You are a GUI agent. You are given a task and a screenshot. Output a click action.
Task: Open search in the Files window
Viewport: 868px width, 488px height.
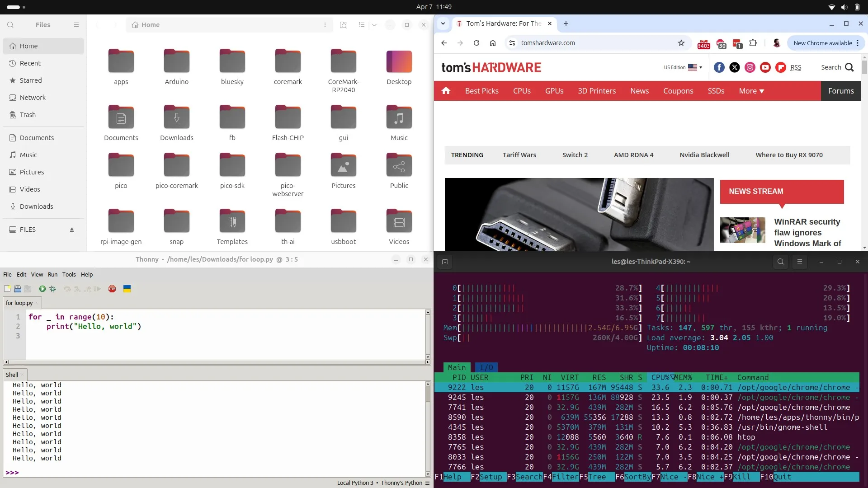coord(10,25)
